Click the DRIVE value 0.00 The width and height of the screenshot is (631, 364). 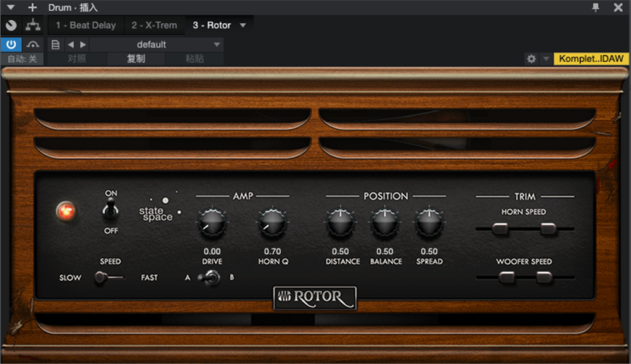pos(212,251)
